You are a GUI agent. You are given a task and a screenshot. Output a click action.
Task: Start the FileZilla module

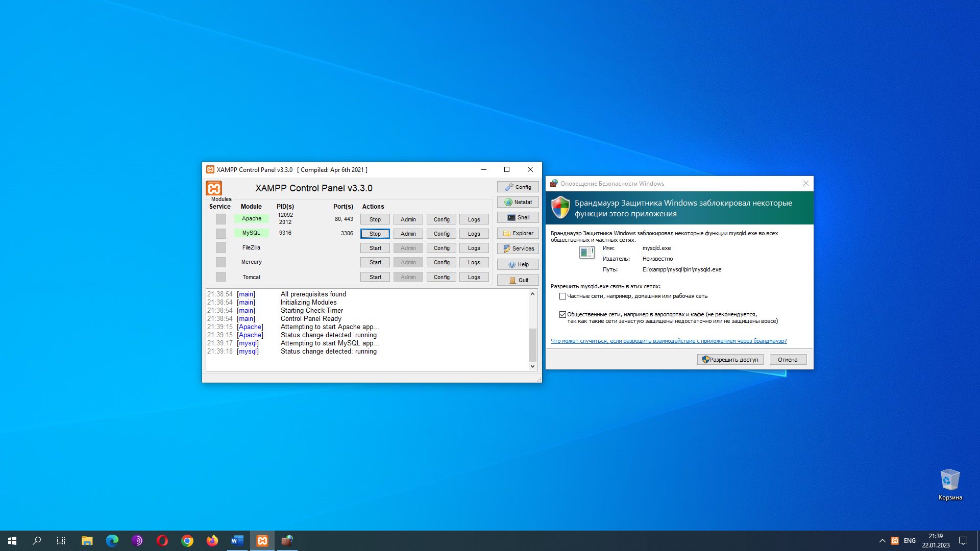(375, 248)
